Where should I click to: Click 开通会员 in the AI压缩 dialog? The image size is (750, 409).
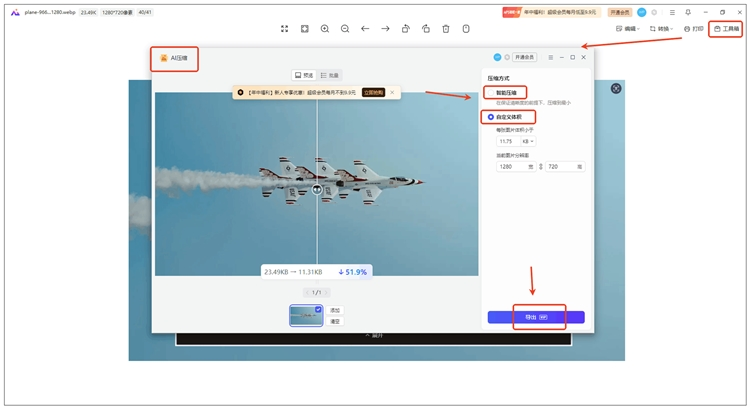point(524,57)
